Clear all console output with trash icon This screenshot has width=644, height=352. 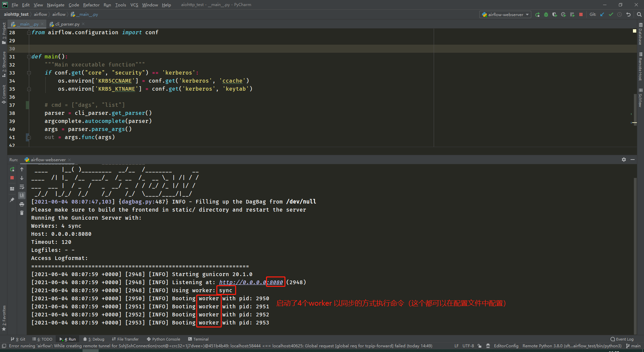(22, 213)
